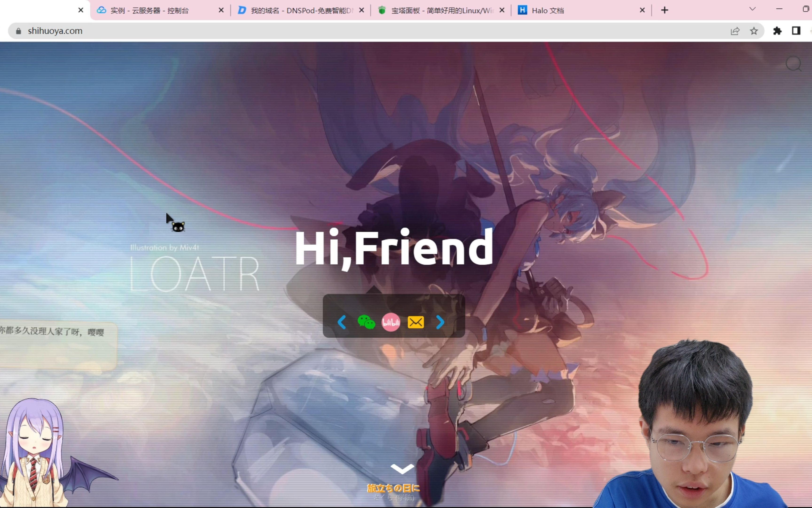
Task: Open the search magnifier on the page
Action: click(793, 63)
